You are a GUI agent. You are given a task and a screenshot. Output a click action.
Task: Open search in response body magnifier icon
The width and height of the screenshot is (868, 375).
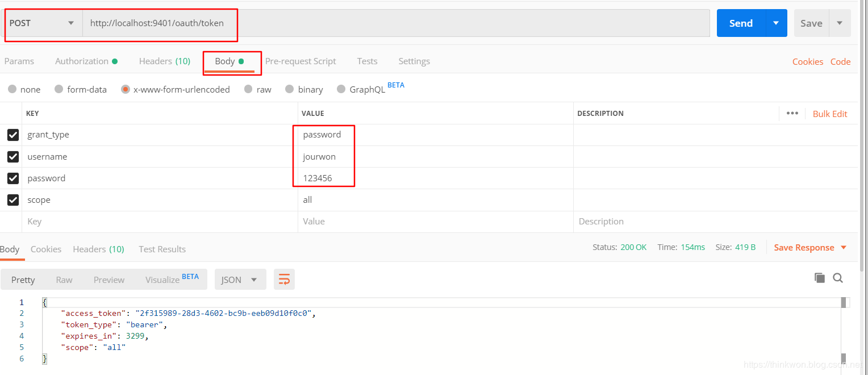[x=838, y=278]
